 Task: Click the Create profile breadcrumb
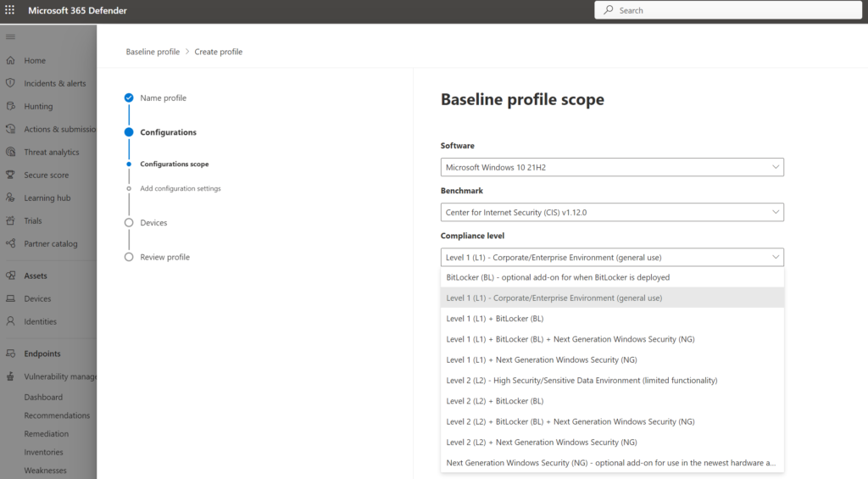tap(218, 52)
